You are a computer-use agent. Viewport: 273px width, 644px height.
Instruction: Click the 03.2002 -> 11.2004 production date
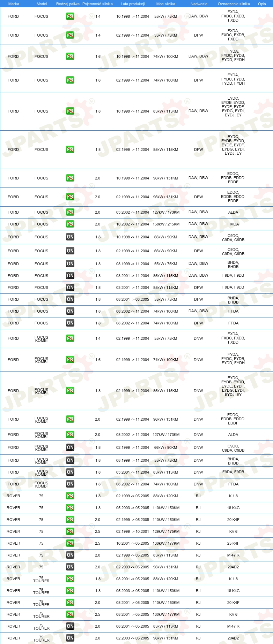pos(133,212)
